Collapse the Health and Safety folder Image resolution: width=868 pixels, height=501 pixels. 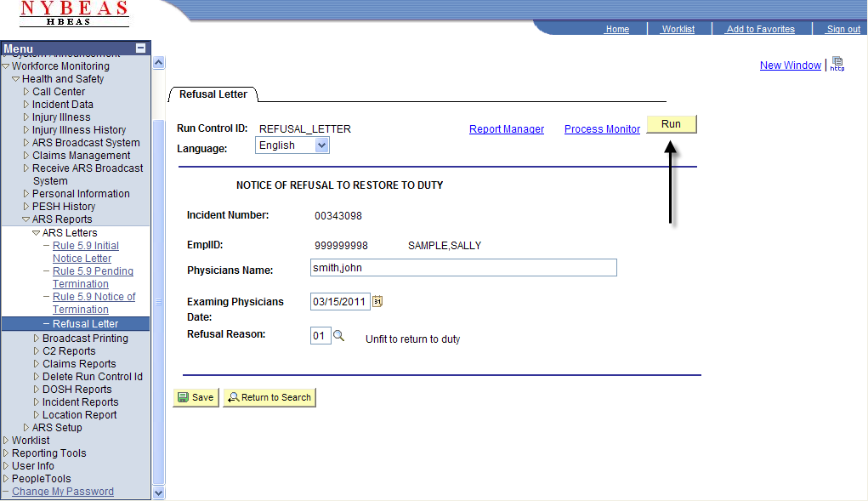(16, 79)
